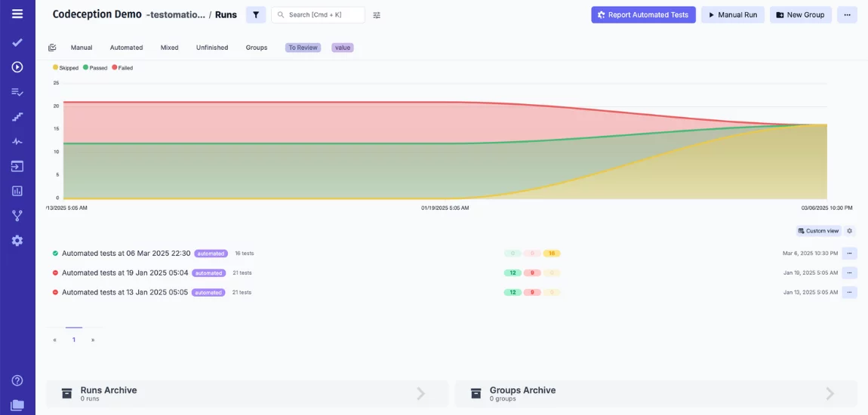
Task: Expand the Runs Archive section
Action: tap(247, 393)
